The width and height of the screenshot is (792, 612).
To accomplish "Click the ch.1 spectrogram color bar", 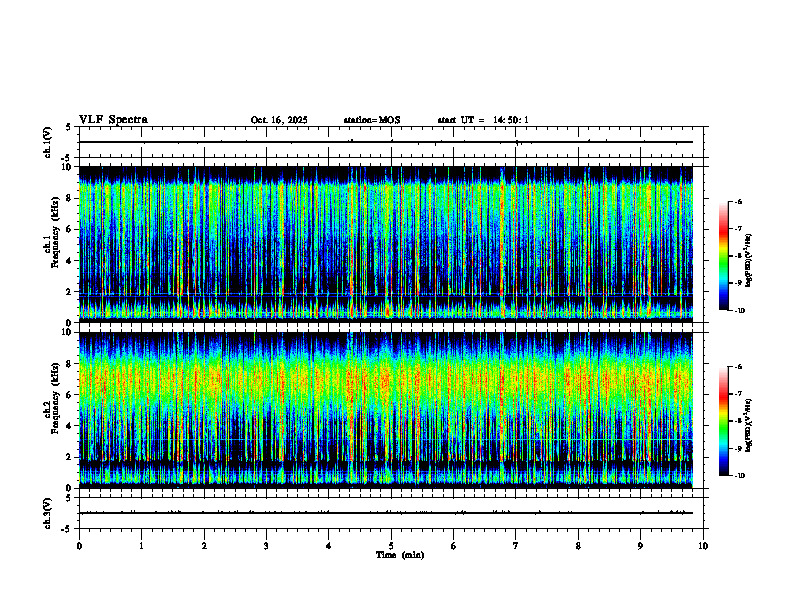I will click(x=724, y=256).
